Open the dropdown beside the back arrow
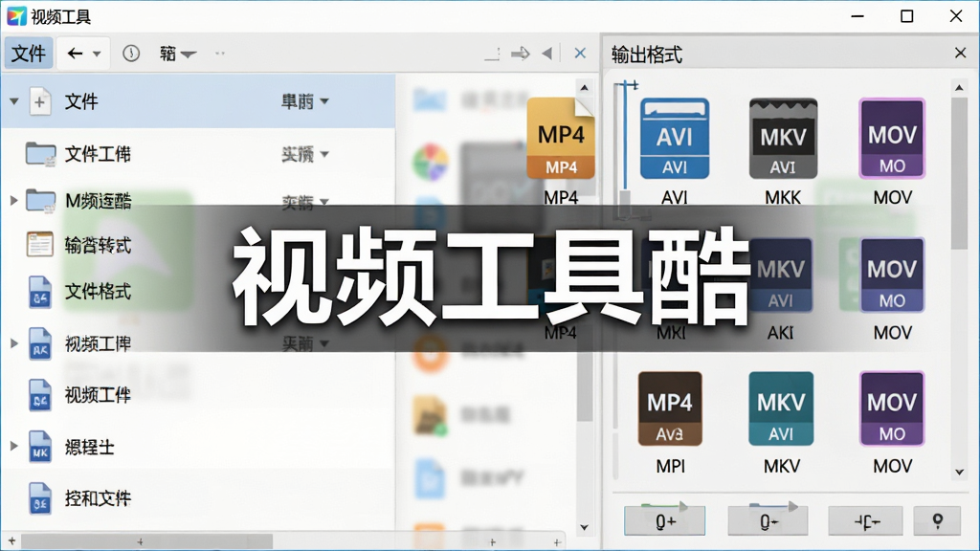This screenshot has width=980, height=551. (97, 54)
